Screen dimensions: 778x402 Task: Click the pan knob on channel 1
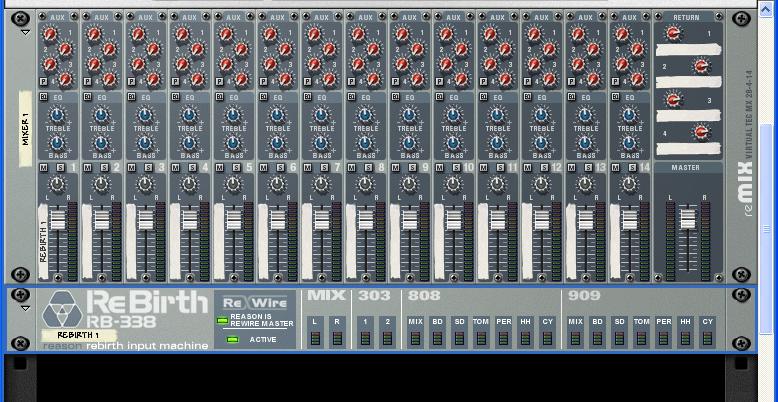[x=58, y=185]
